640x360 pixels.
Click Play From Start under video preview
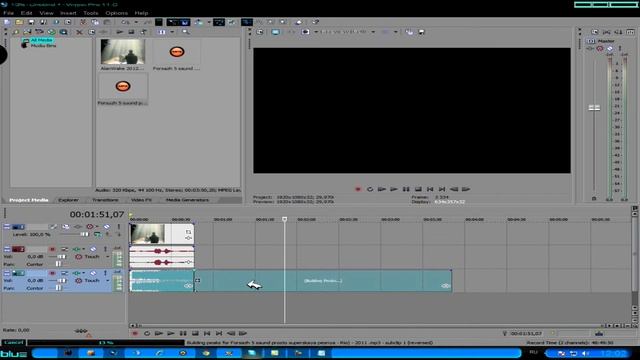382,189
